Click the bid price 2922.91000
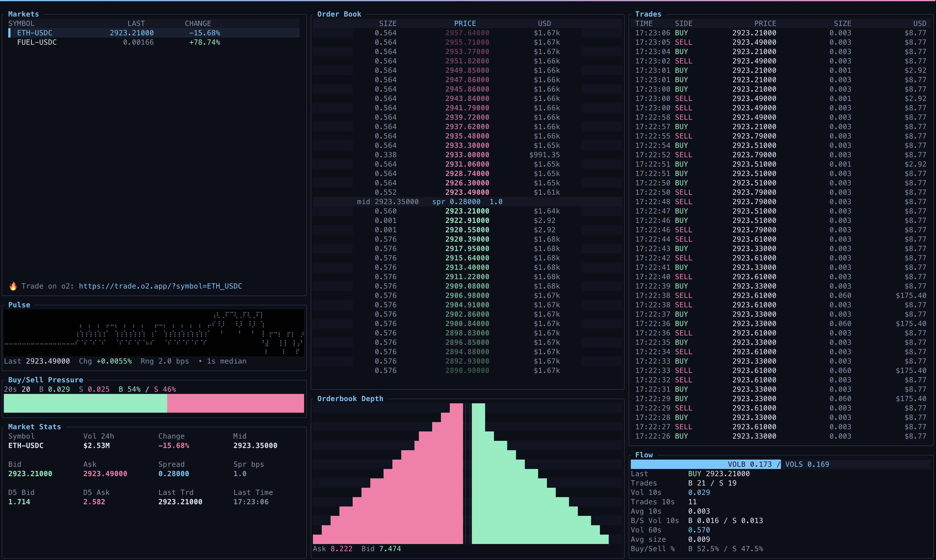This screenshot has height=560, width=936. [467, 220]
